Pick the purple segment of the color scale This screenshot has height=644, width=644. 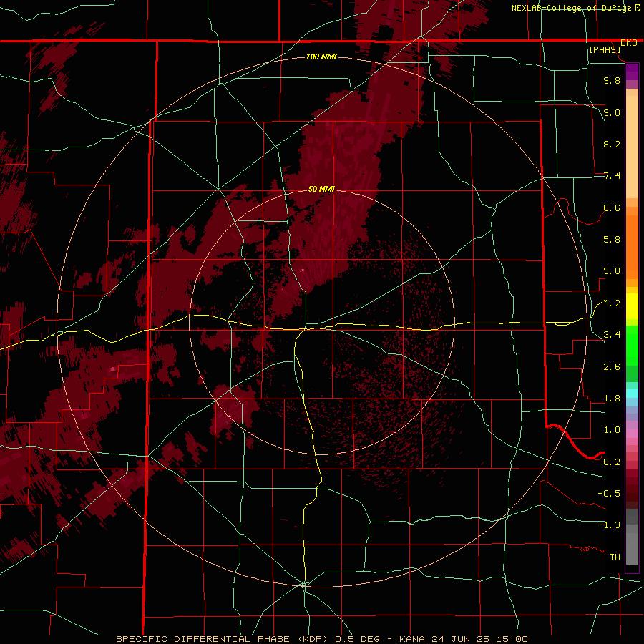(x=632, y=72)
